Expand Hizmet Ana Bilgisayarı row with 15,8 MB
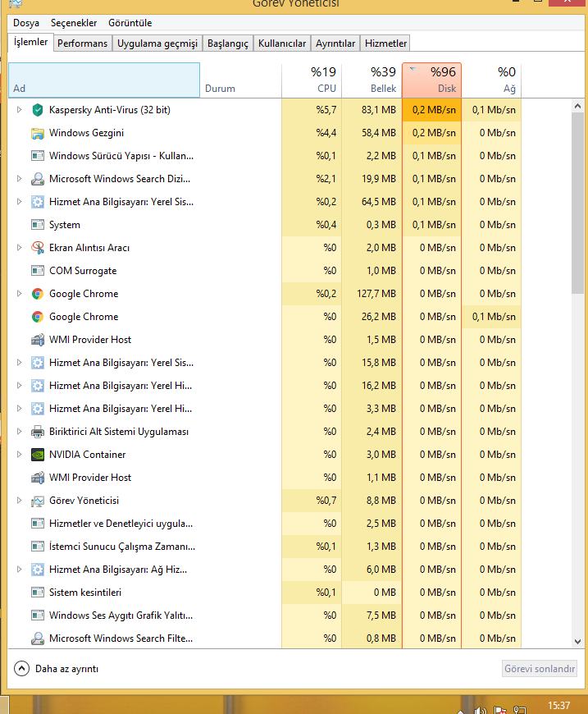The width and height of the screenshot is (588, 714). coord(19,363)
